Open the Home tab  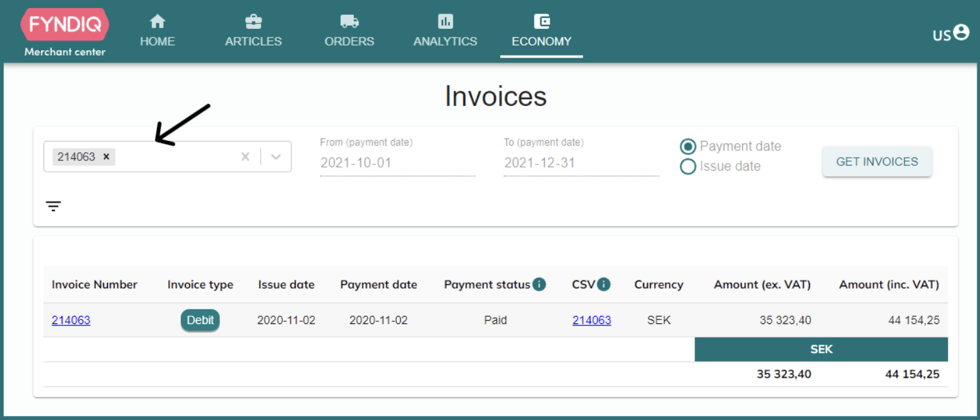pos(158,31)
